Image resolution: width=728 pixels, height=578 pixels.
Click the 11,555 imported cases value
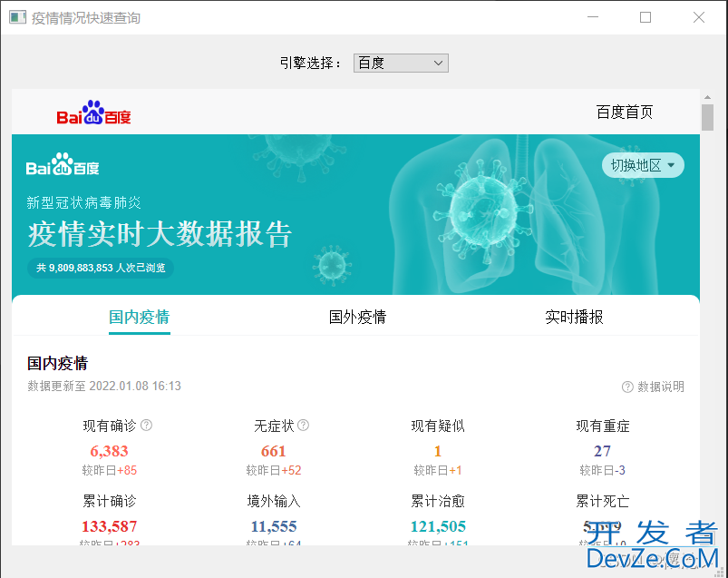click(274, 526)
